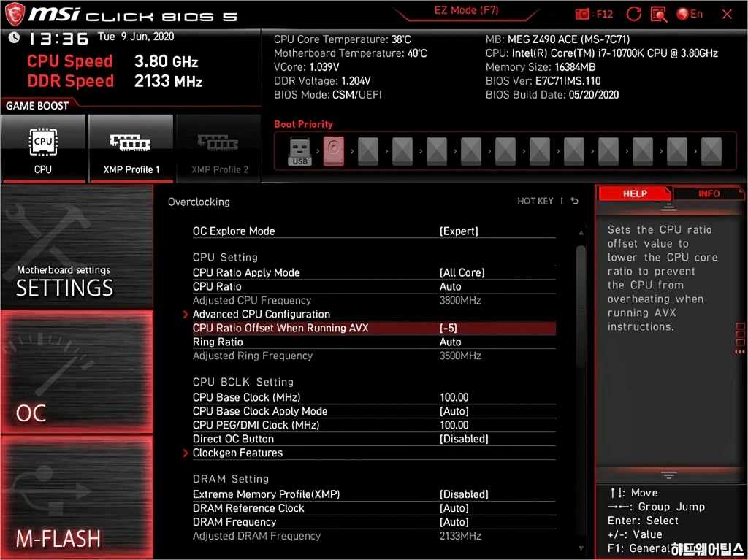748x560 pixels.
Task: Click the help panel top collapse handle
Action: (668, 207)
